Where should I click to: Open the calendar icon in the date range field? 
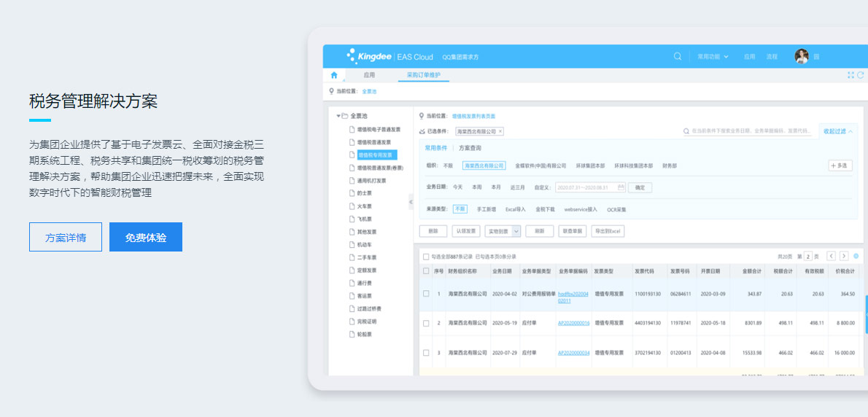coord(621,187)
